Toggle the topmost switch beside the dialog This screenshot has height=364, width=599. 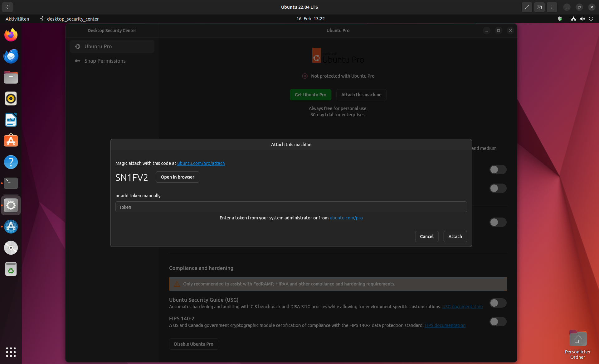(498, 170)
